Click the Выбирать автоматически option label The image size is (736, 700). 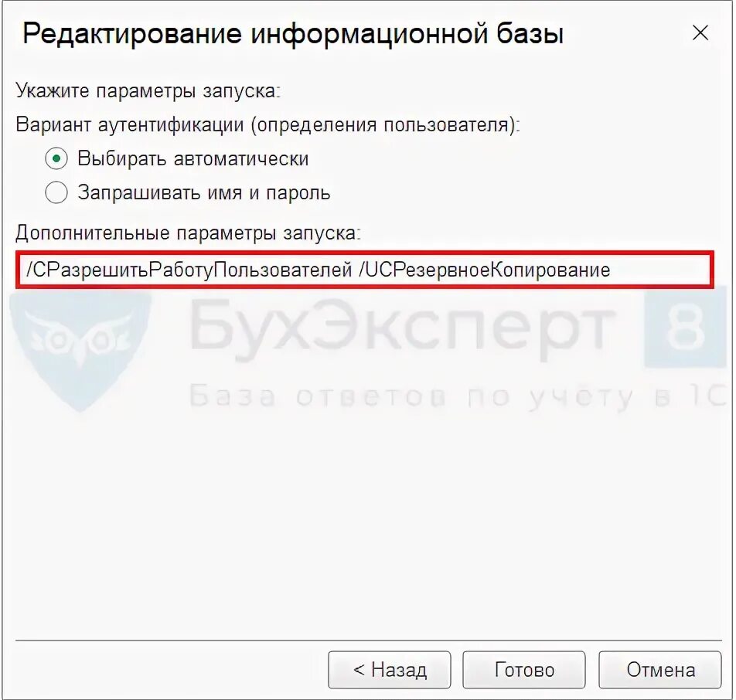(x=193, y=158)
